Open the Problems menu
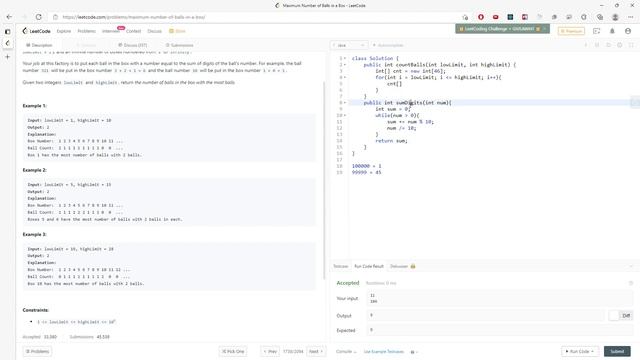Viewport: 640px width, 360px height. tap(87, 31)
